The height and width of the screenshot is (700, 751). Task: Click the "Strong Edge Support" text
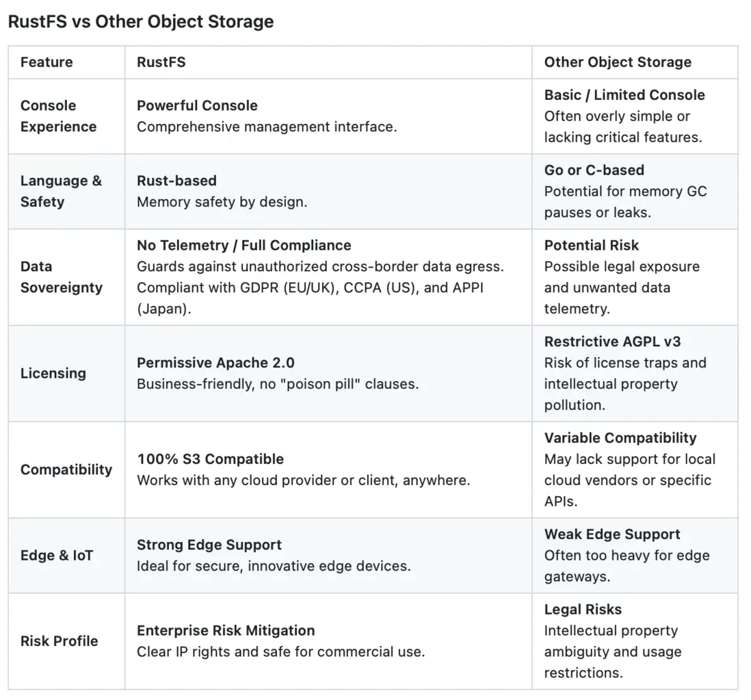(209, 545)
